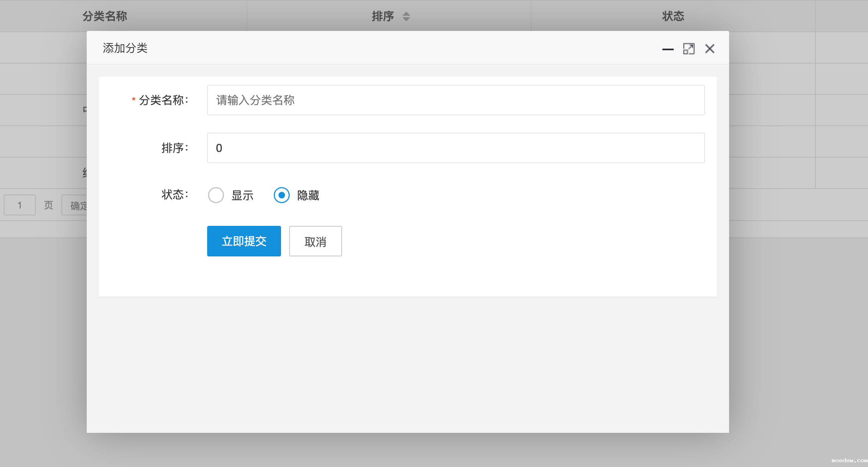The image size is (868, 467).
Task: Maximize the 添加分类 dialog window
Action: pyautogui.click(x=689, y=49)
